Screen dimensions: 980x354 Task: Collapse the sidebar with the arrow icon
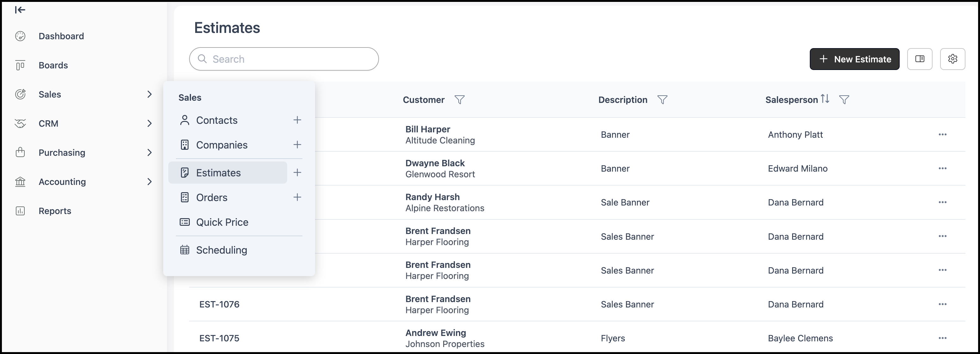click(20, 10)
